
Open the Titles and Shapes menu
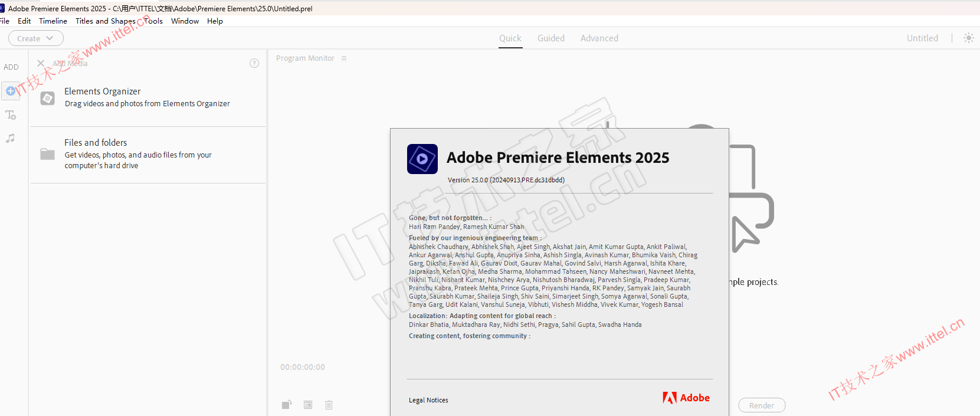(106, 21)
